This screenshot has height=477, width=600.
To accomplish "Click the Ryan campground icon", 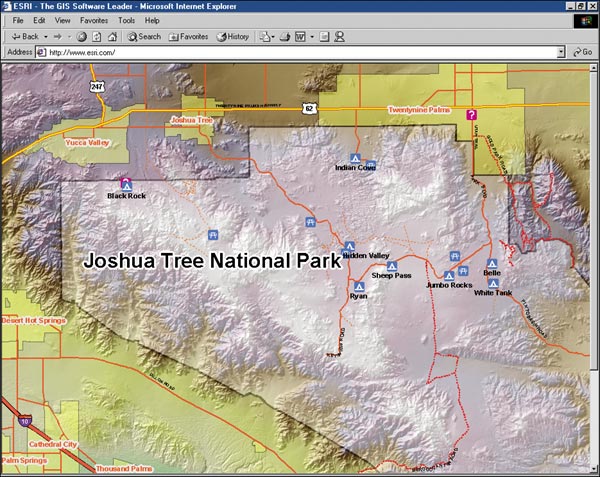I will [359, 286].
